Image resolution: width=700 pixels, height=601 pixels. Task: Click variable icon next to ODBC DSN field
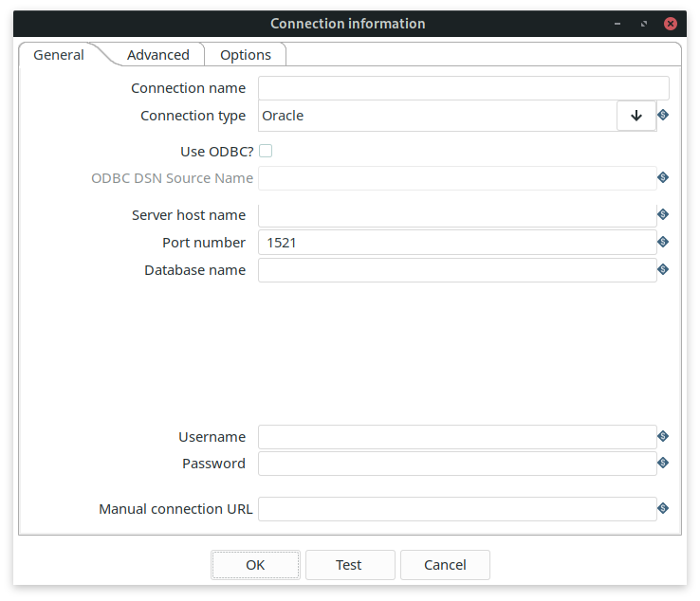point(663,177)
